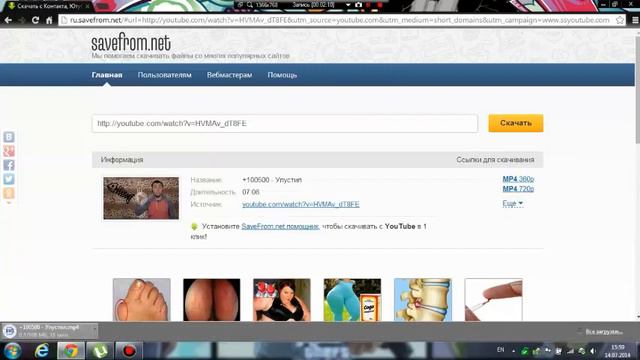Open the red record app in taskbar
Screen dimensions: 640x360
pyautogui.click(x=129, y=351)
